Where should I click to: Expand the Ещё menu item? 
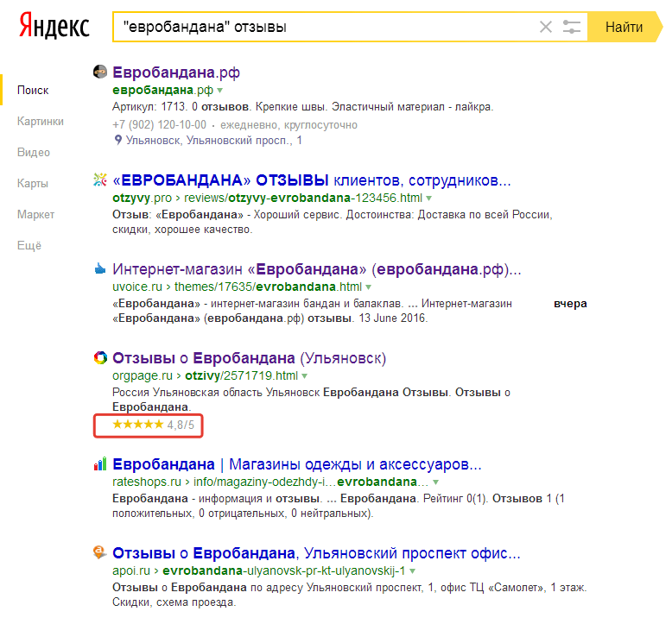(29, 245)
